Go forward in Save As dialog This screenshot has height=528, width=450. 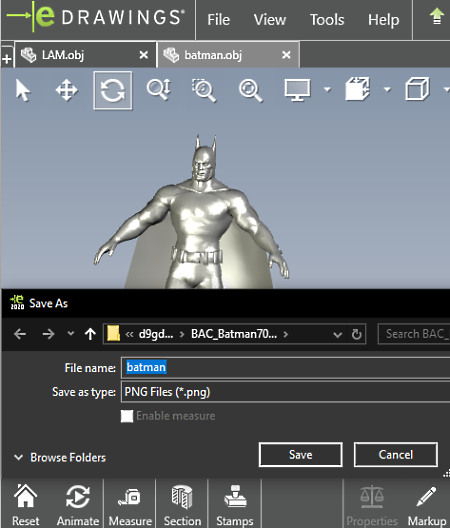pos(49,334)
